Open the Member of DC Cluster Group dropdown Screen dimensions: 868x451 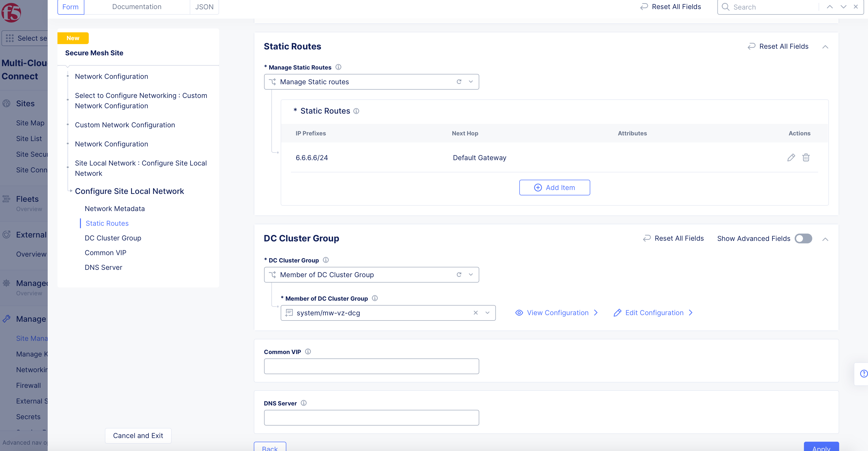[x=471, y=274]
